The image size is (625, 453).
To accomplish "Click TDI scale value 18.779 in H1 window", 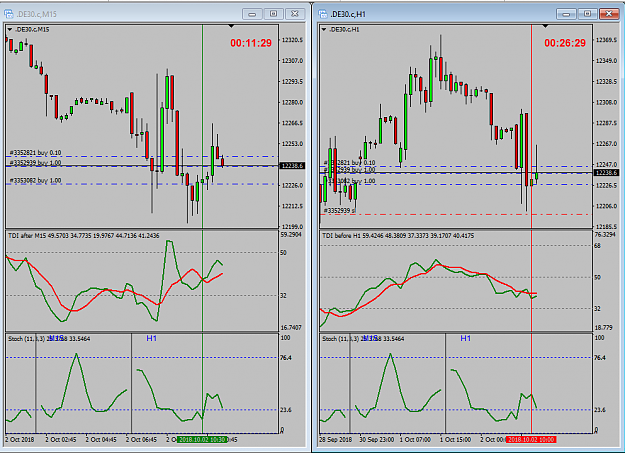I will (604, 328).
